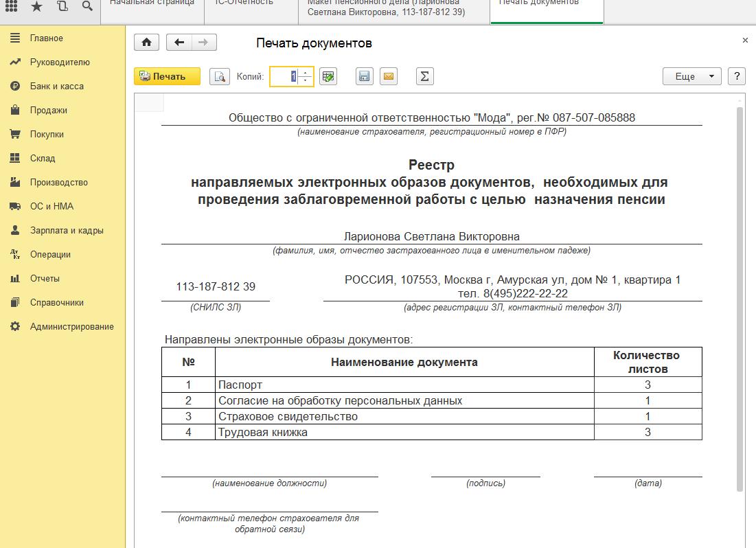Select Страховое свидетельство cell

(x=404, y=416)
